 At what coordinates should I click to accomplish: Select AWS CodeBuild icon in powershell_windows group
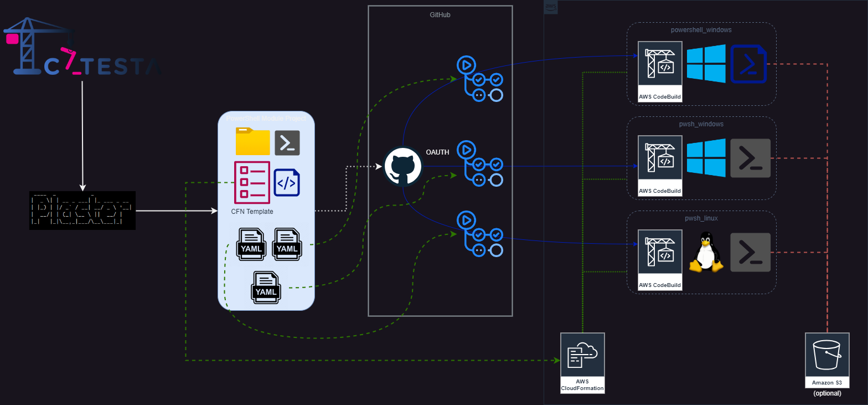(x=660, y=72)
